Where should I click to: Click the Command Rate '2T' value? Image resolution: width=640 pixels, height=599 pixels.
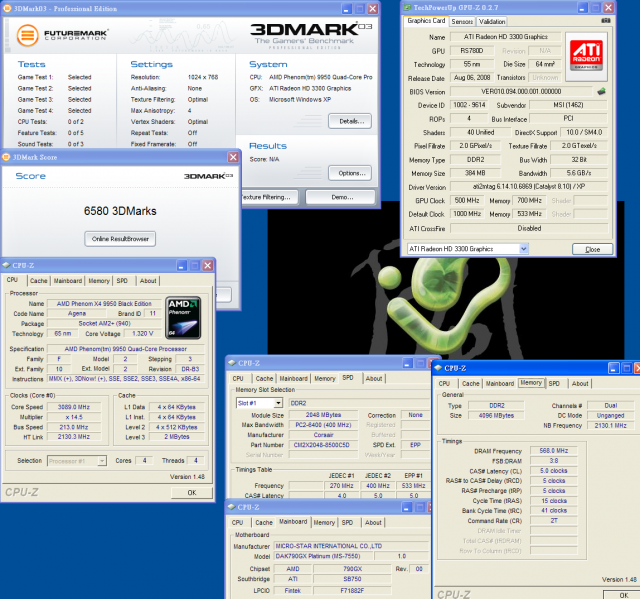point(553,521)
